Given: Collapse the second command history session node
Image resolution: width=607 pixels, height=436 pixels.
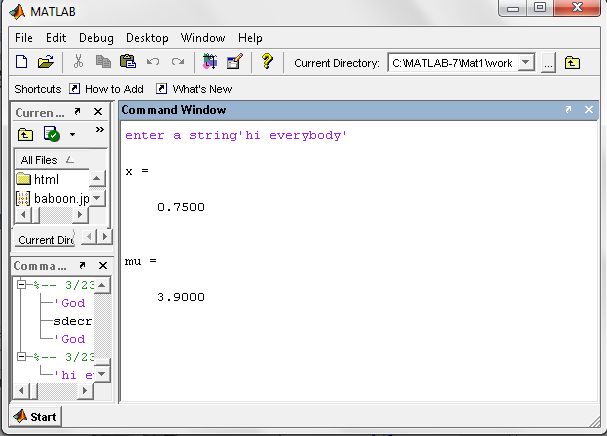Looking at the screenshot, I should (22, 356).
